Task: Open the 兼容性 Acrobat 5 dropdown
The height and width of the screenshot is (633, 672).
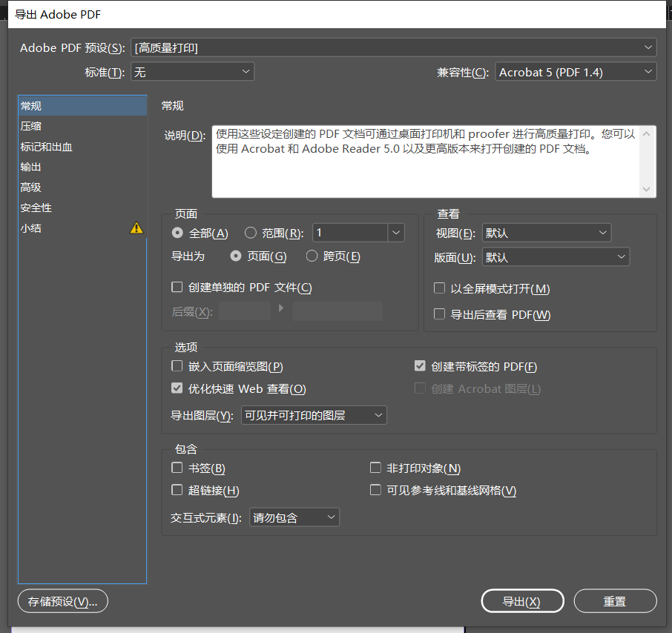Action: point(576,71)
